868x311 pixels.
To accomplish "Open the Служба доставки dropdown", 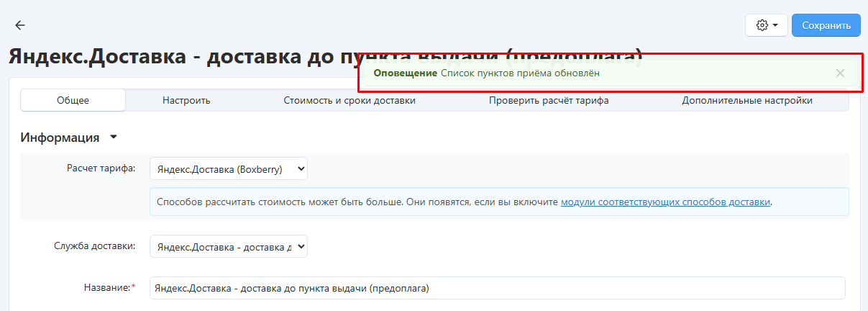I will [229, 247].
